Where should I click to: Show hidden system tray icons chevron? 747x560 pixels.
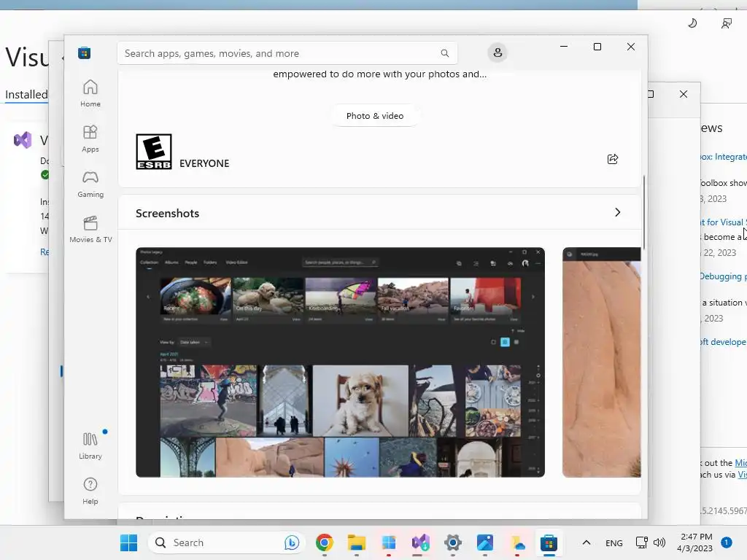tap(587, 542)
